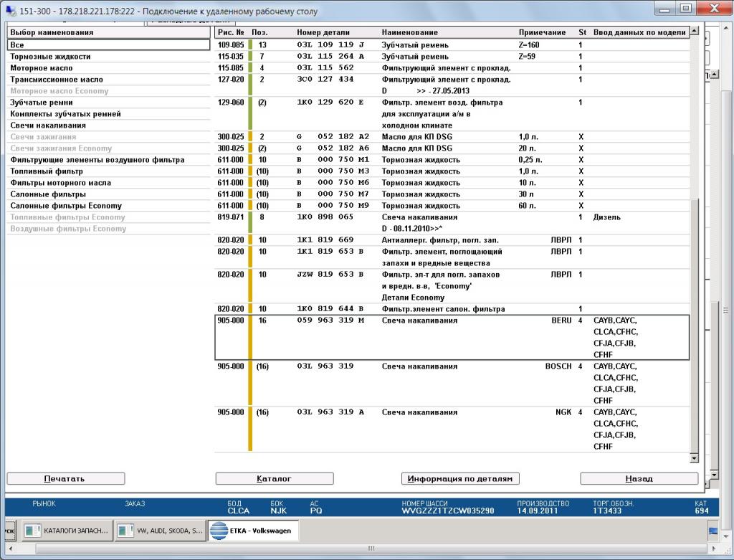Click gearbox code NJK in status bar

point(279,511)
